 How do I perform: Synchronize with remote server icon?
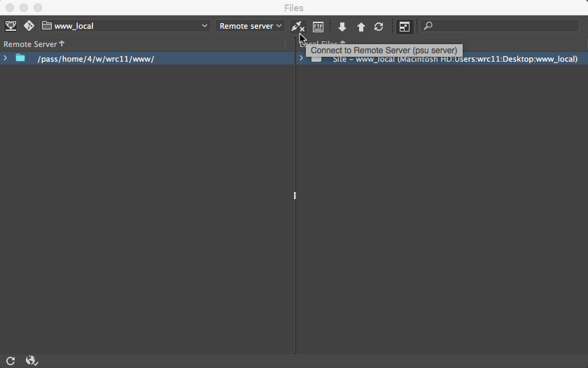point(379,27)
